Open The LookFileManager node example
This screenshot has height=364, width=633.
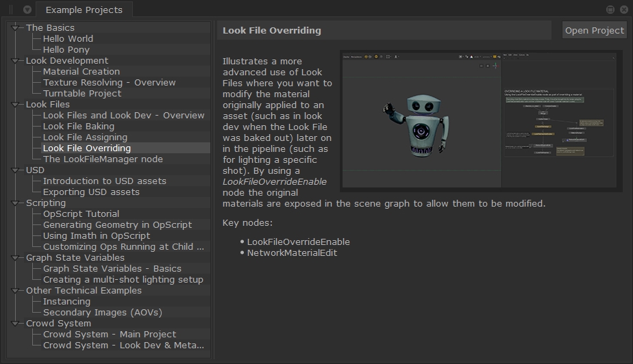click(x=103, y=159)
